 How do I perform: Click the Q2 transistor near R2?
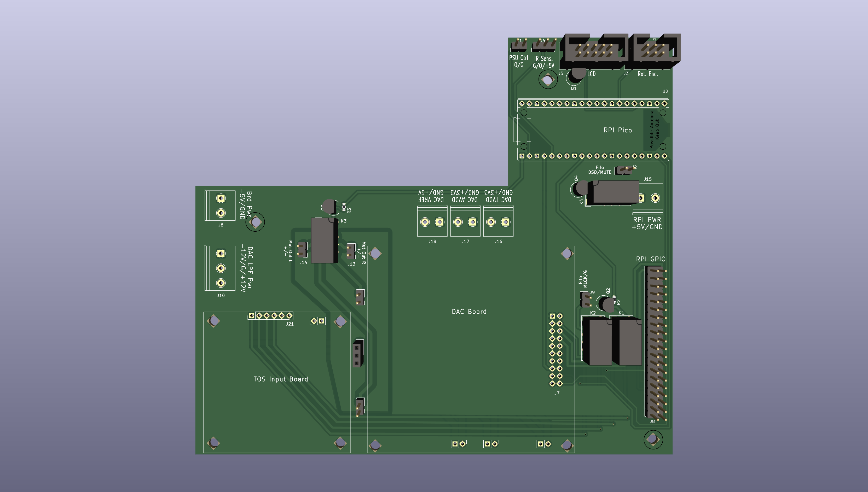click(x=606, y=303)
